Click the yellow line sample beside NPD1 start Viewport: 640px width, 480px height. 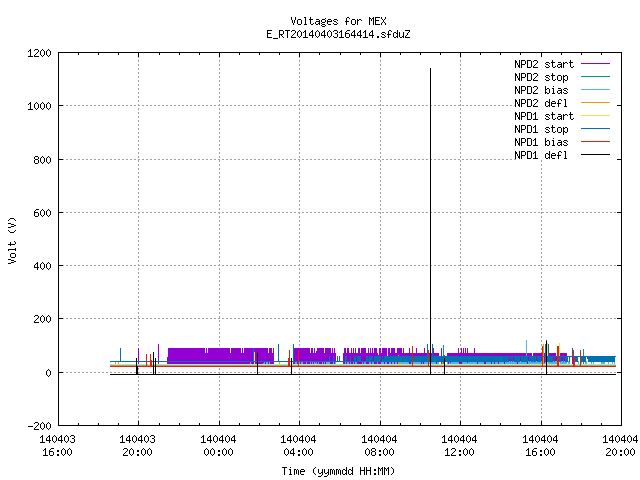(596, 116)
